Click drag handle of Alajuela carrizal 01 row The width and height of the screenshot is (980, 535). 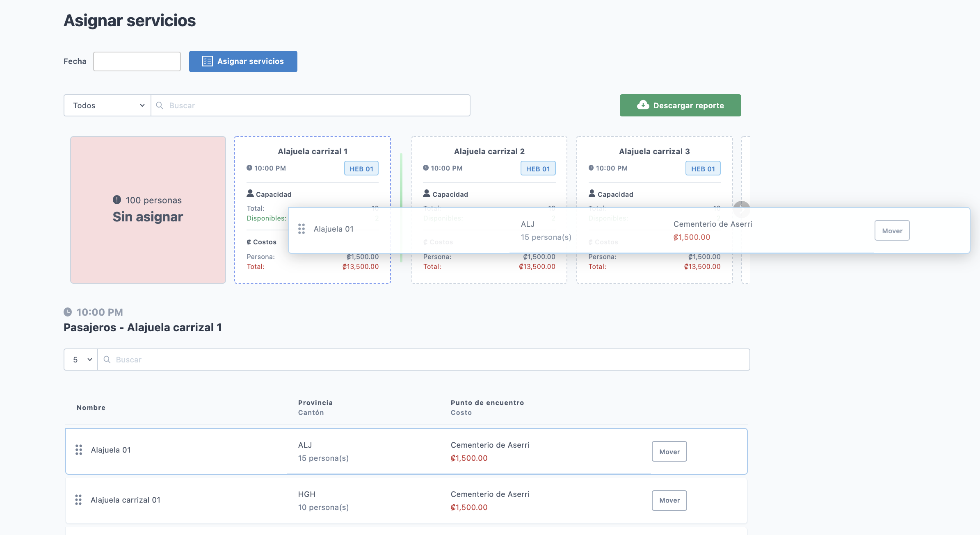(x=78, y=500)
